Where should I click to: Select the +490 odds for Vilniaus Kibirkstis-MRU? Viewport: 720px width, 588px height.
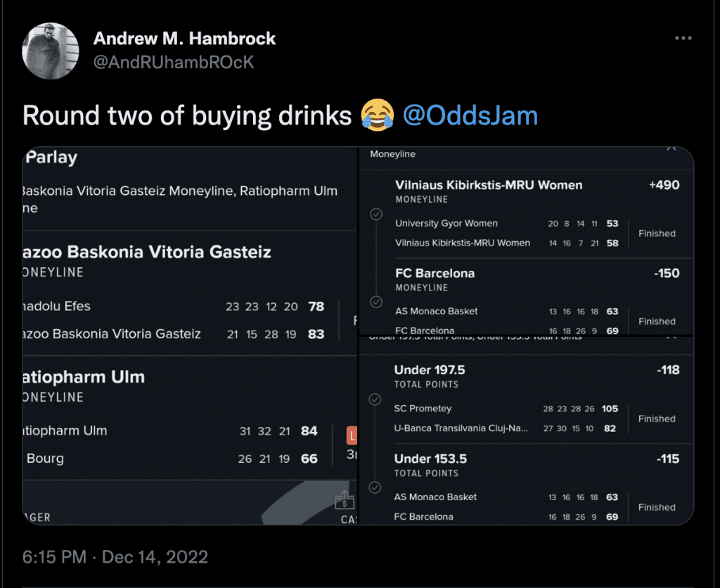coord(664,185)
